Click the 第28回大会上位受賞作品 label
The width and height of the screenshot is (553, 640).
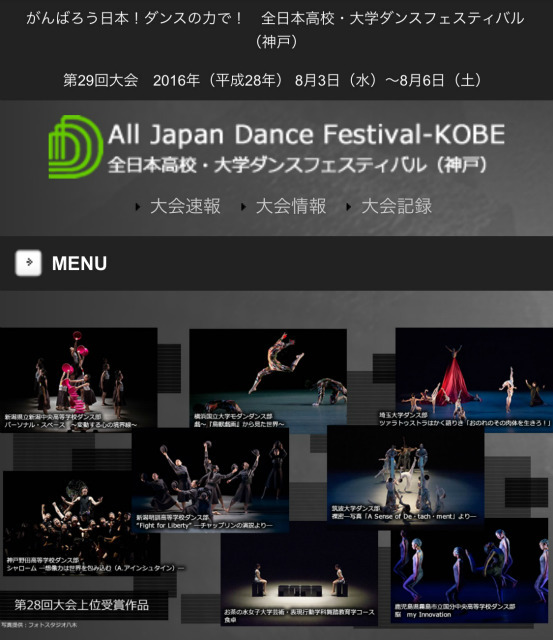click(82, 605)
